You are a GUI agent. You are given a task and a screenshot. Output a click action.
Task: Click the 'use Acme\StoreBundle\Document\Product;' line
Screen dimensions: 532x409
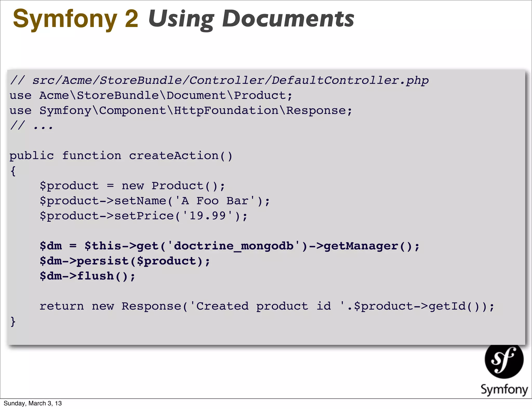pos(151,96)
